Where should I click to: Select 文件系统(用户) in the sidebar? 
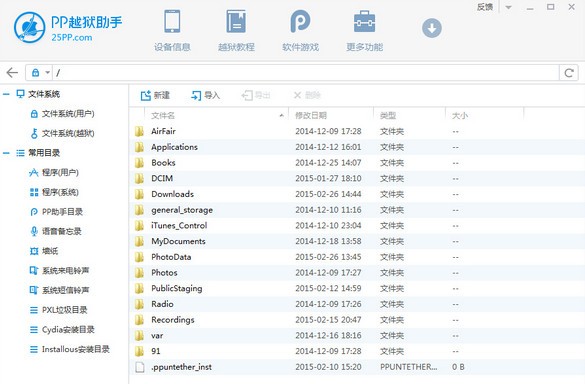[62, 114]
